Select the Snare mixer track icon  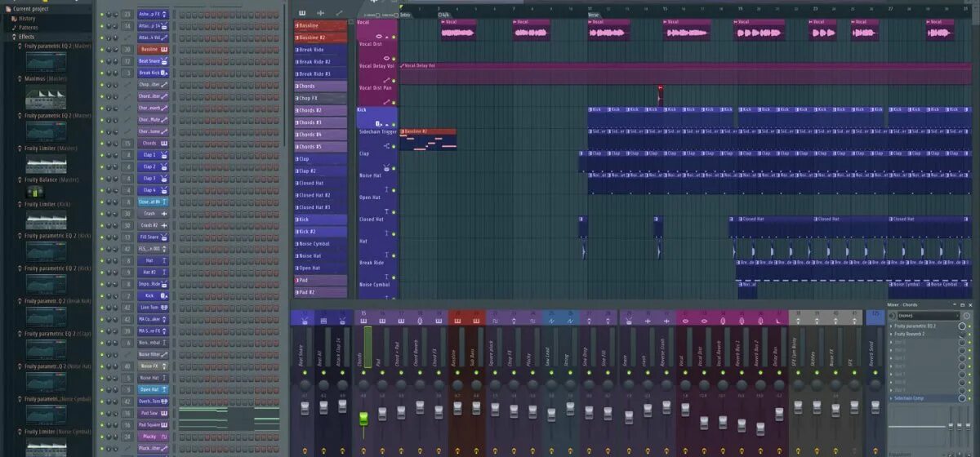point(628,321)
